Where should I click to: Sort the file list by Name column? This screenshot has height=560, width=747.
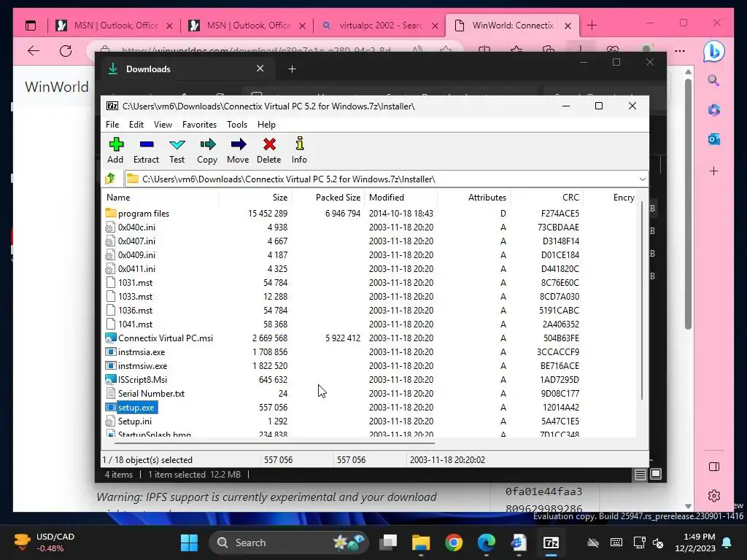[161, 197]
